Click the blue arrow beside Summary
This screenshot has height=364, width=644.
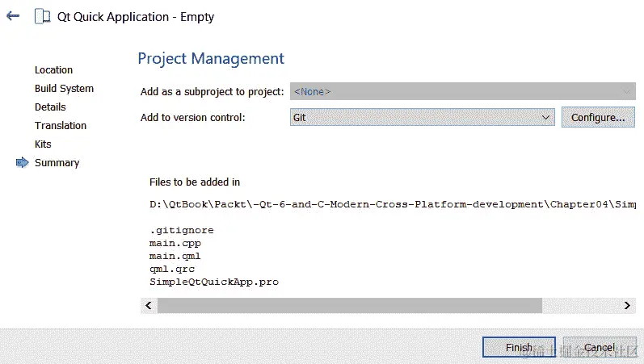pos(22,162)
